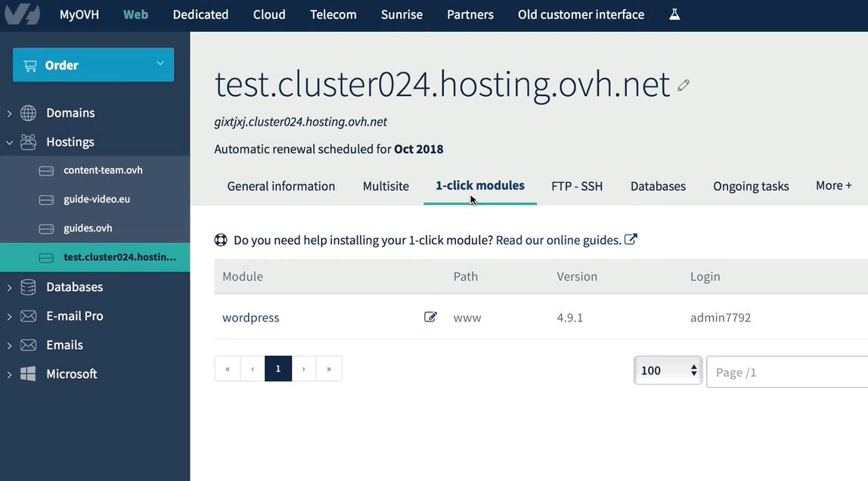The height and width of the screenshot is (481, 868).
Task: Click the Microsoft Windows logo icon
Action: click(x=28, y=374)
